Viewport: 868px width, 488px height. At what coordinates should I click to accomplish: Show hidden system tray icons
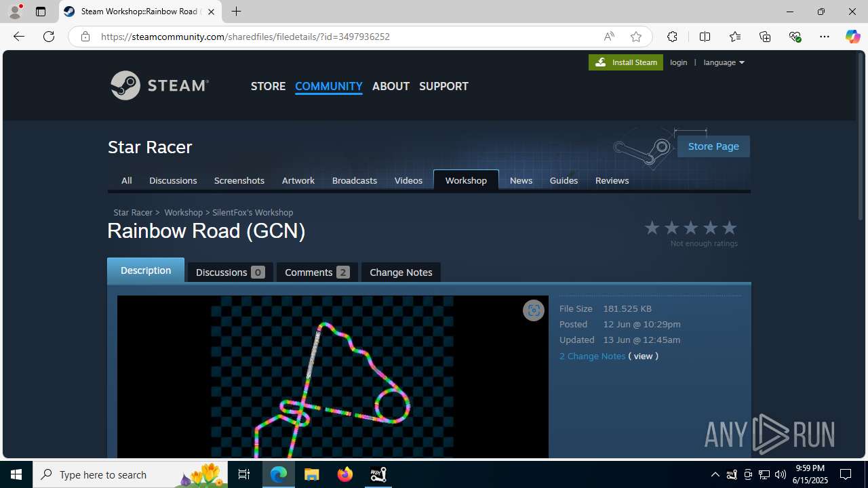click(x=715, y=474)
